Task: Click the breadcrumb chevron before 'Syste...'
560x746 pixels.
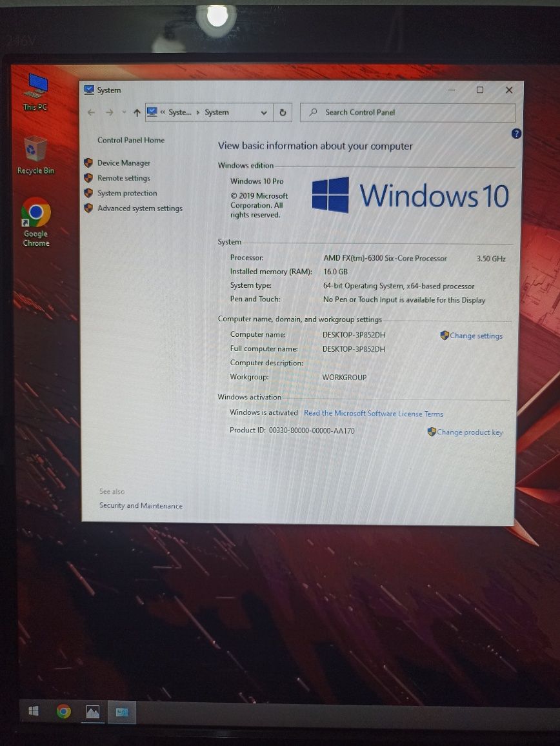Action: point(163,112)
